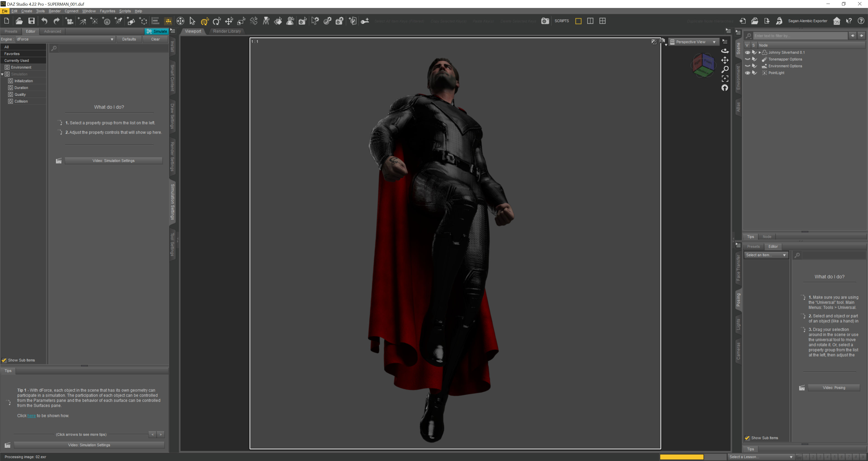Select the Rotate tool
The image size is (868, 461).
[x=217, y=21]
